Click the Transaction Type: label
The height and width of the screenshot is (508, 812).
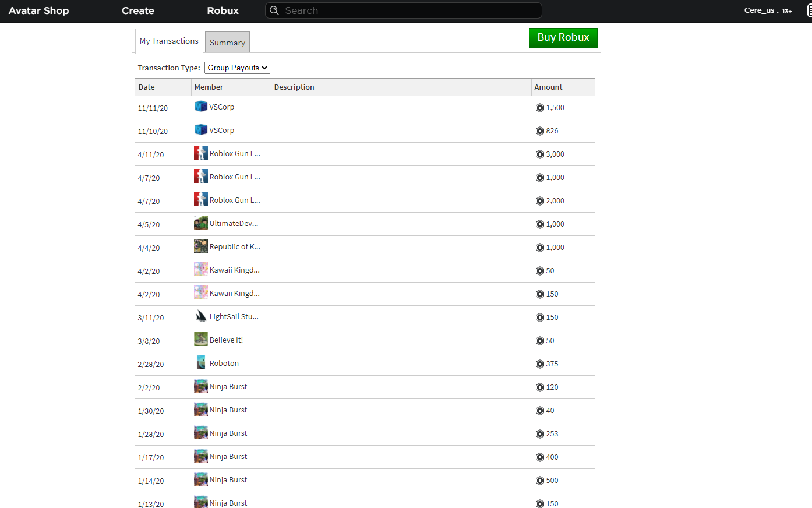tap(169, 68)
